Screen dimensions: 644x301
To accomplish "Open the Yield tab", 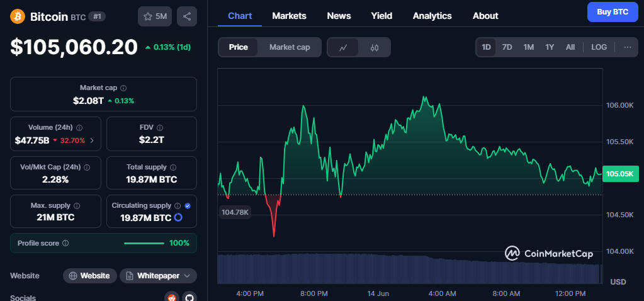I will [381, 16].
